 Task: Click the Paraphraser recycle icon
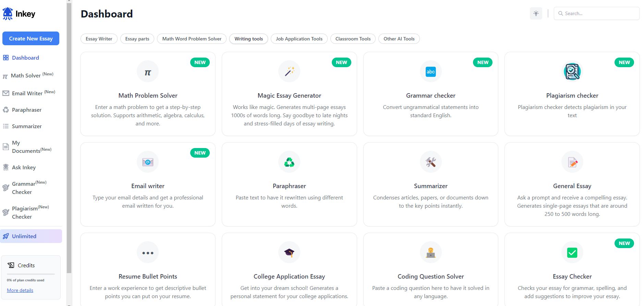(x=289, y=162)
